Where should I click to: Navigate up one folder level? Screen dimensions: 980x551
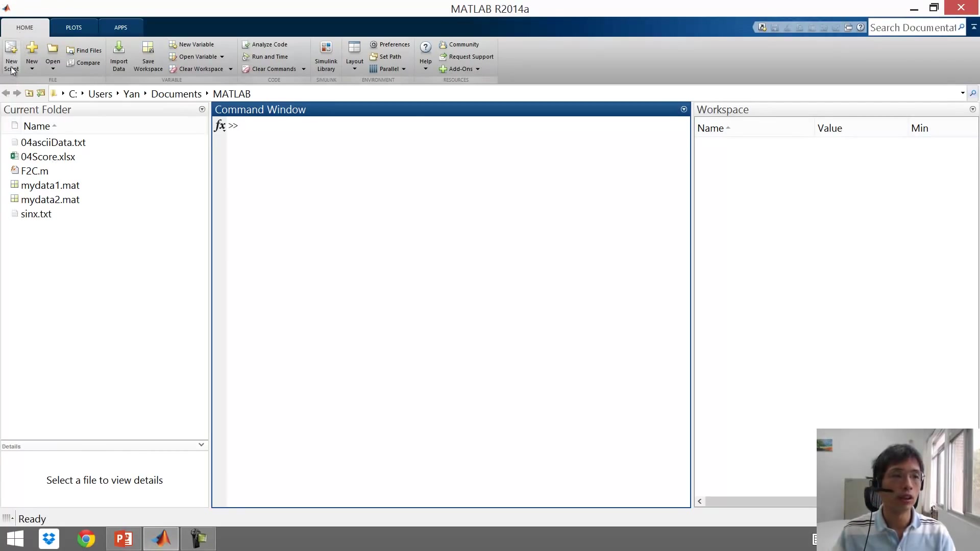(x=29, y=93)
